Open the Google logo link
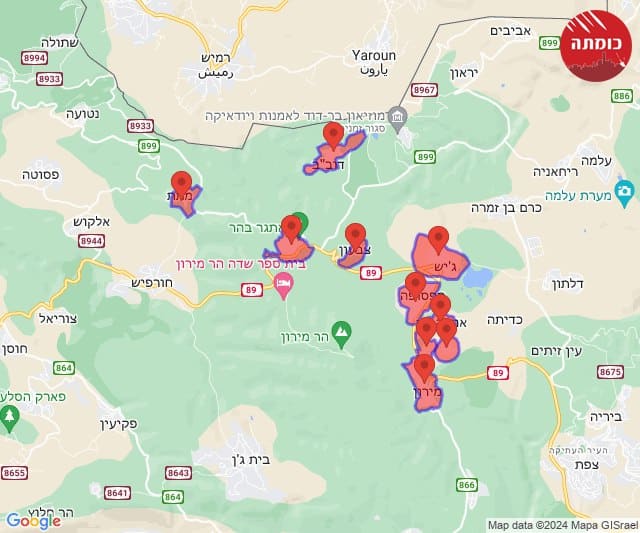Viewport: 640px width, 533px height. (x=33, y=521)
